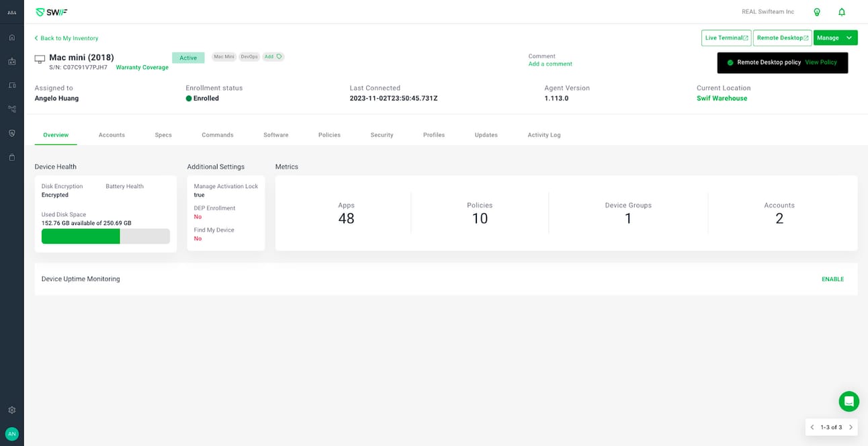Open the Profiles tab

(434, 135)
